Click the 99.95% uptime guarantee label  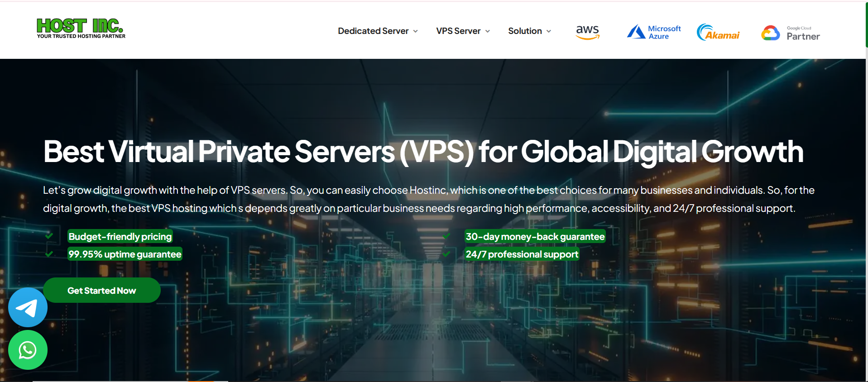click(x=125, y=254)
